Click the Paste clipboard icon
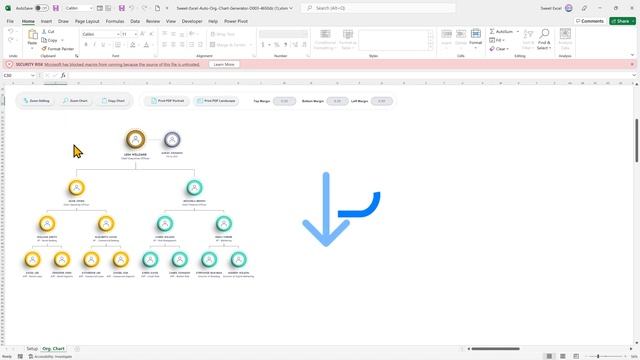 point(32,35)
